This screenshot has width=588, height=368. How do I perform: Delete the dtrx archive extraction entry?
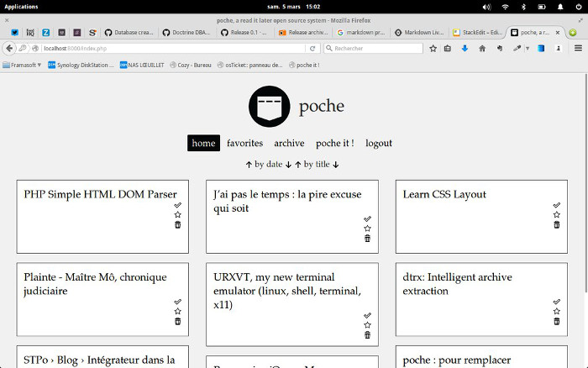(x=556, y=322)
